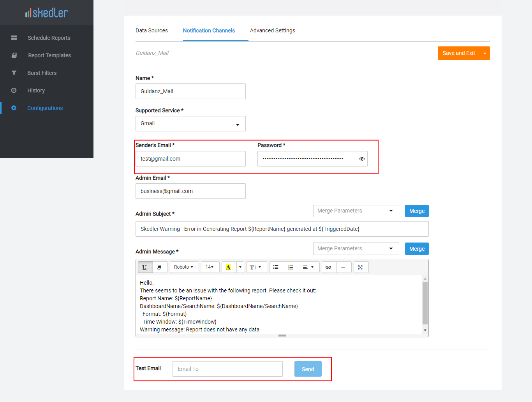Open the paragraph alignment menu

coord(309,267)
